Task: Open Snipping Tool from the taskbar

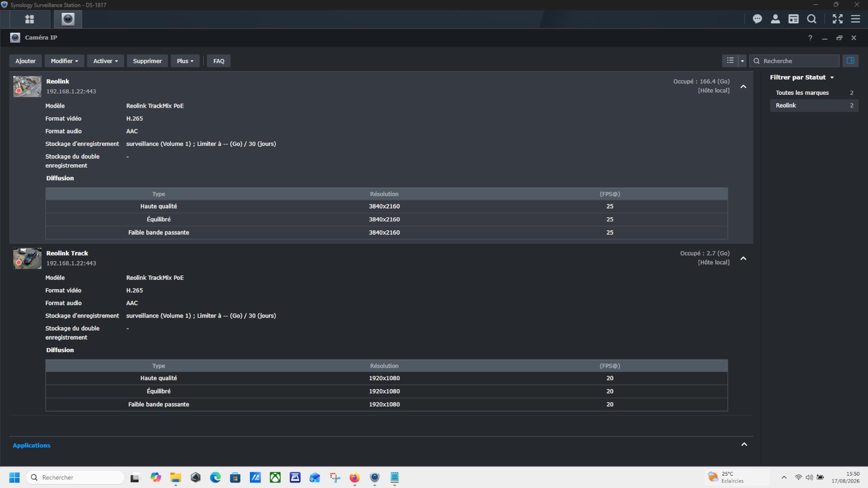Action: pyautogui.click(x=335, y=477)
